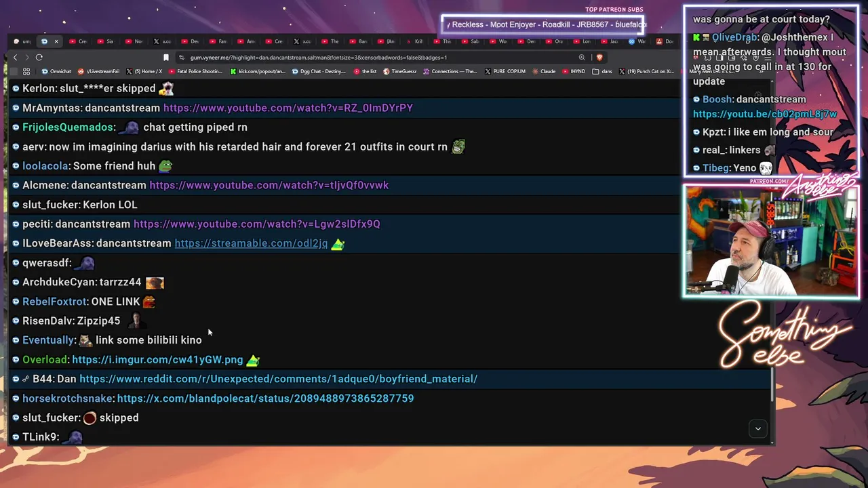Click username loolacola in chat

click(45, 166)
